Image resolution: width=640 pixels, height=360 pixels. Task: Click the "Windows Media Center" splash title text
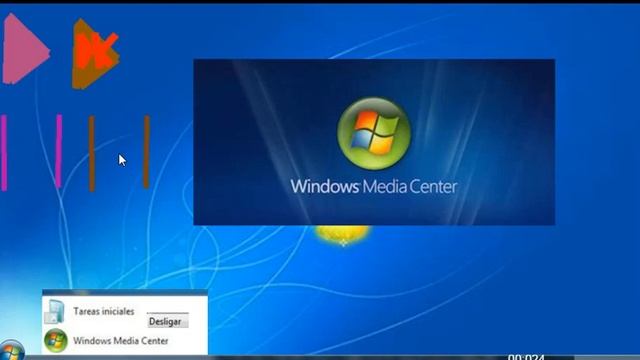(x=374, y=187)
